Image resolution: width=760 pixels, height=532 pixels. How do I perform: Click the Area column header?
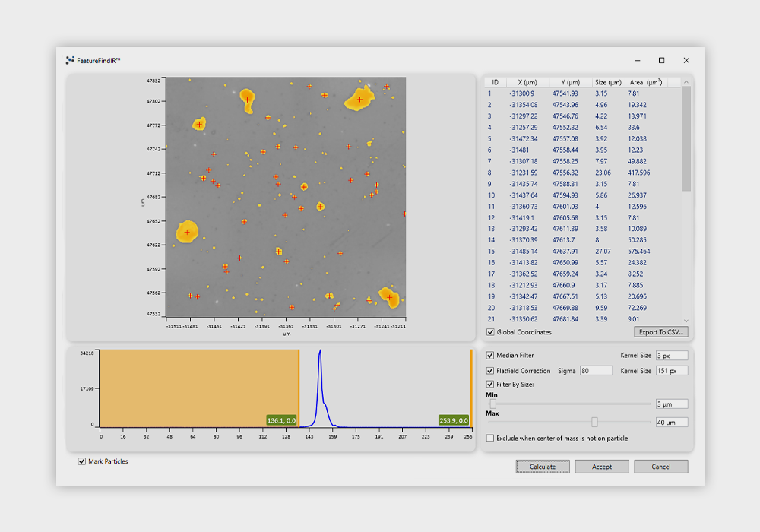pyautogui.click(x=645, y=82)
